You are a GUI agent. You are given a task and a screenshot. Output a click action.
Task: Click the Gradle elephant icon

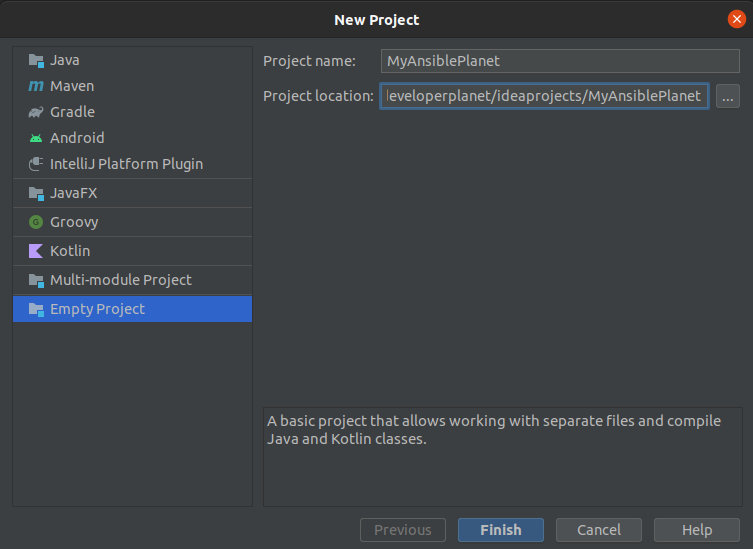(37, 112)
